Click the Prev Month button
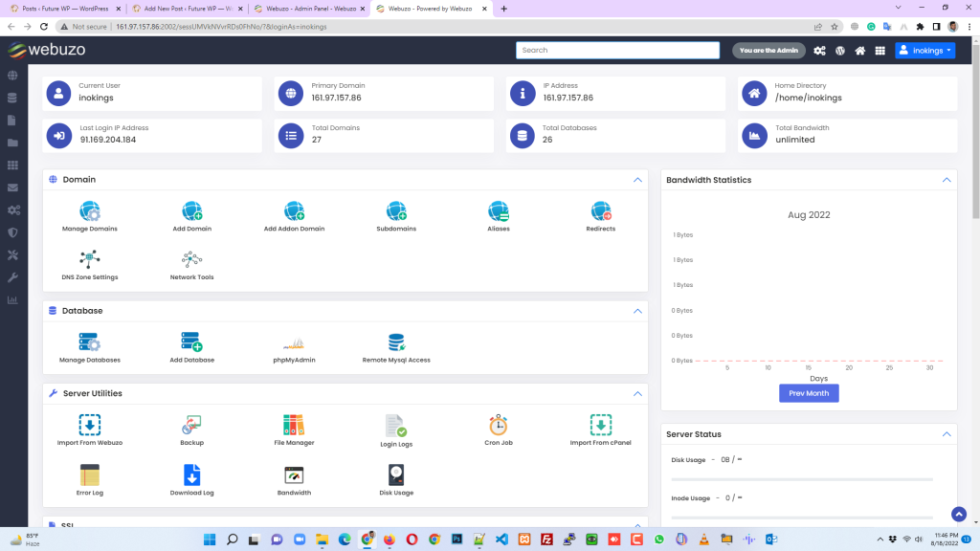The height and width of the screenshot is (551, 980). [809, 393]
